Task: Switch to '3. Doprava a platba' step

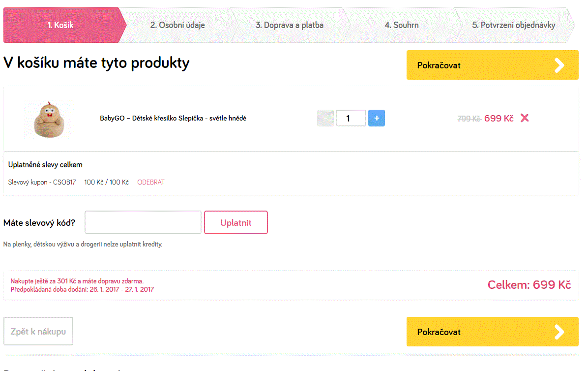Action: click(290, 25)
